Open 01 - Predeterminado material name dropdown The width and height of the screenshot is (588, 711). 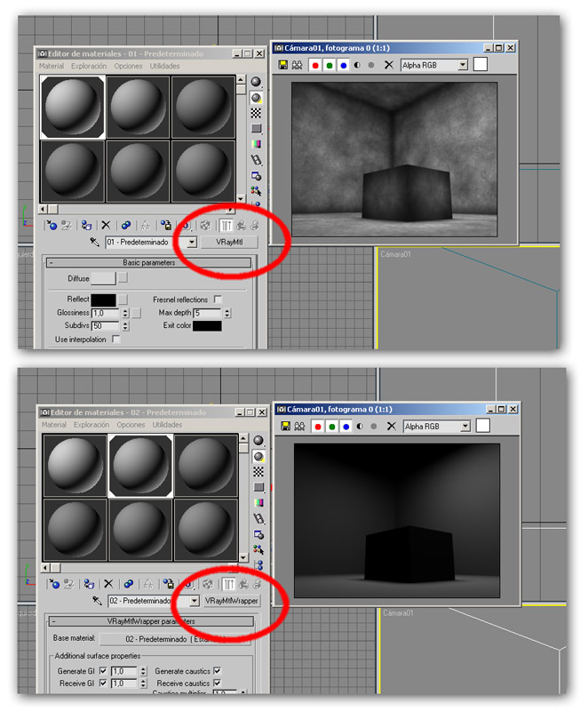(x=192, y=242)
